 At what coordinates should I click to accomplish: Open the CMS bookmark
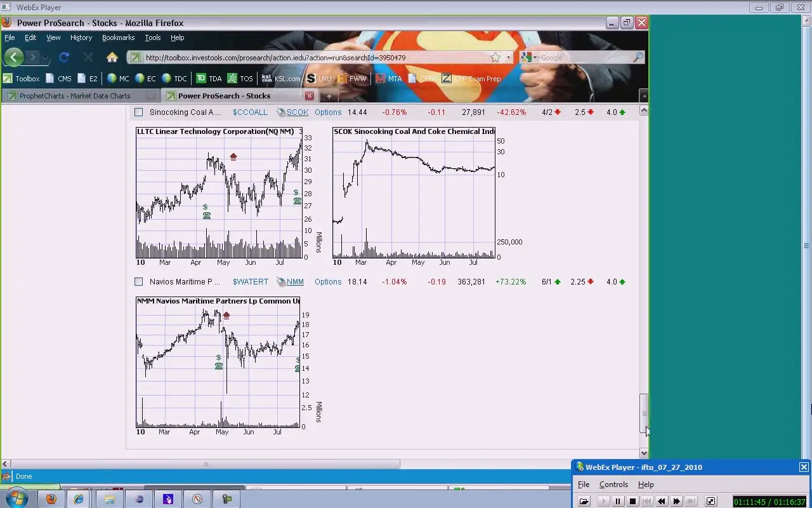(x=58, y=79)
